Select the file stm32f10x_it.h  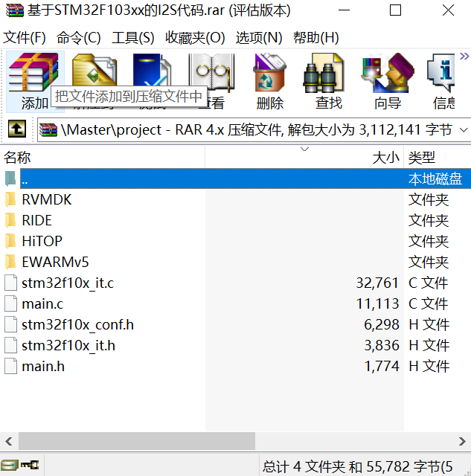pos(68,345)
